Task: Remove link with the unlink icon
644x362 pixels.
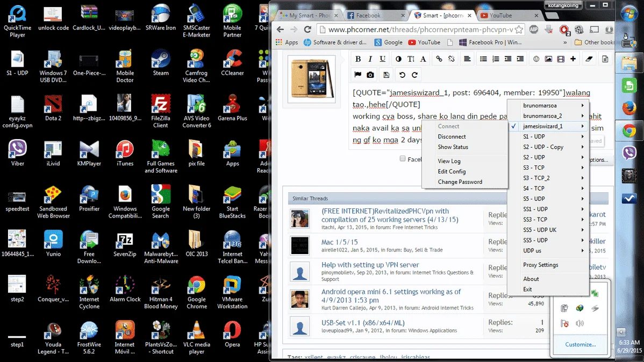Action: point(452,59)
